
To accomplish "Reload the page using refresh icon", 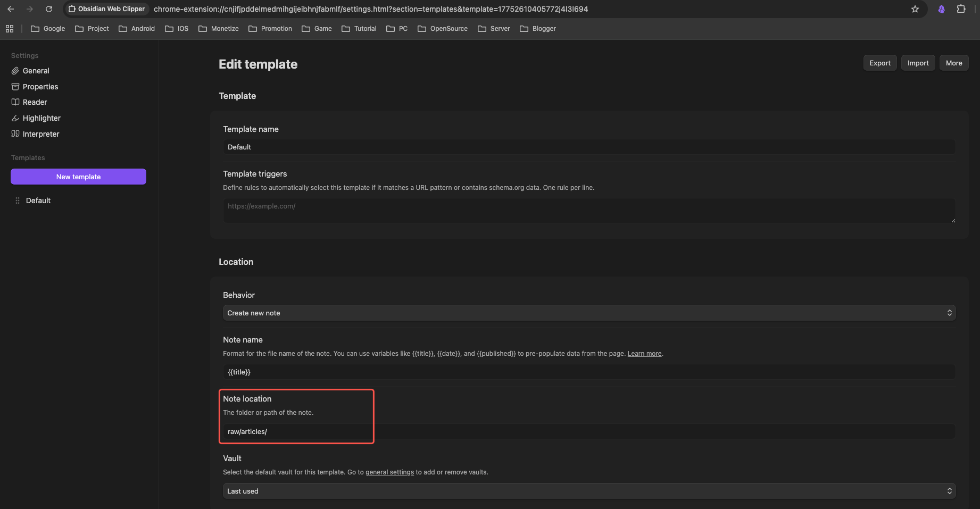I will point(49,9).
